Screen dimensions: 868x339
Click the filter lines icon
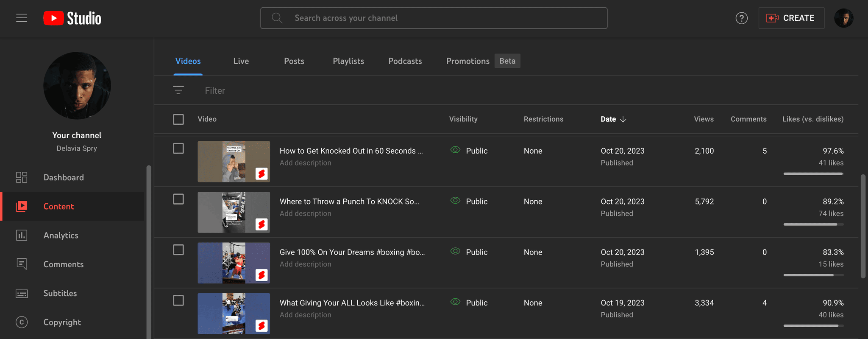pos(178,90)
